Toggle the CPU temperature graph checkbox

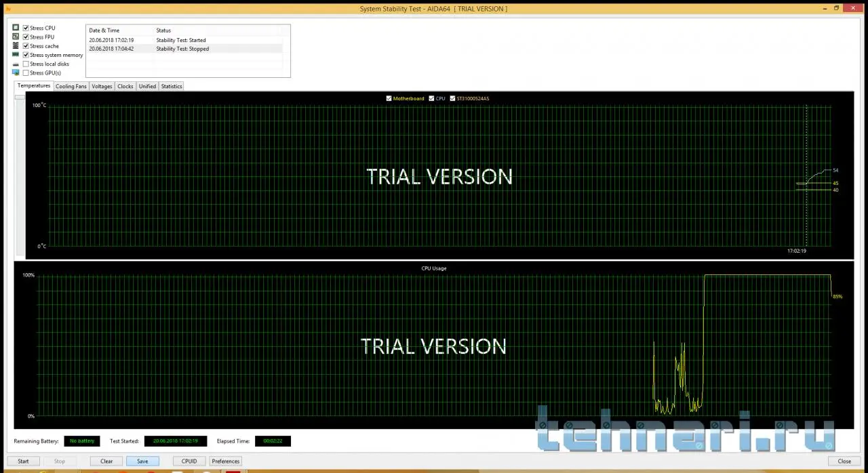431,98
